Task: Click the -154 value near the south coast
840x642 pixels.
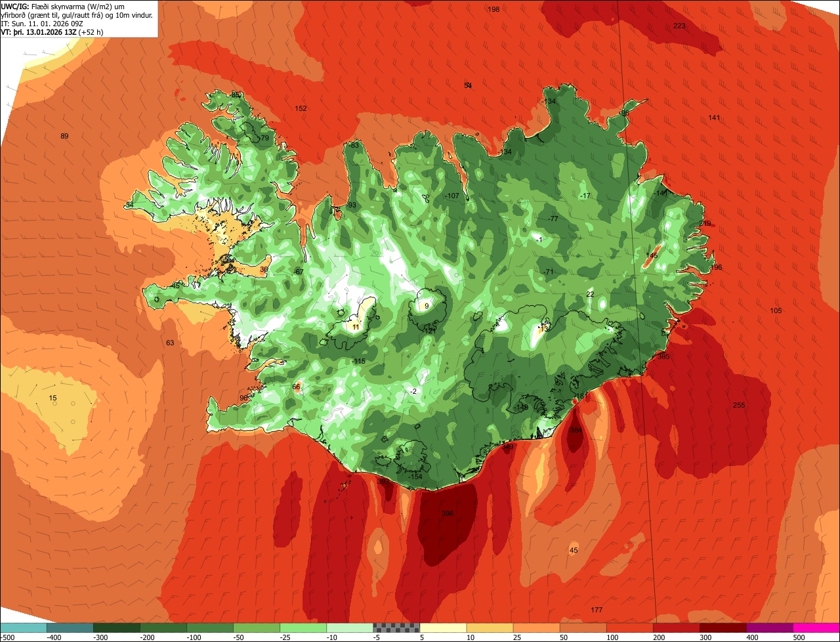Action: 415,477
